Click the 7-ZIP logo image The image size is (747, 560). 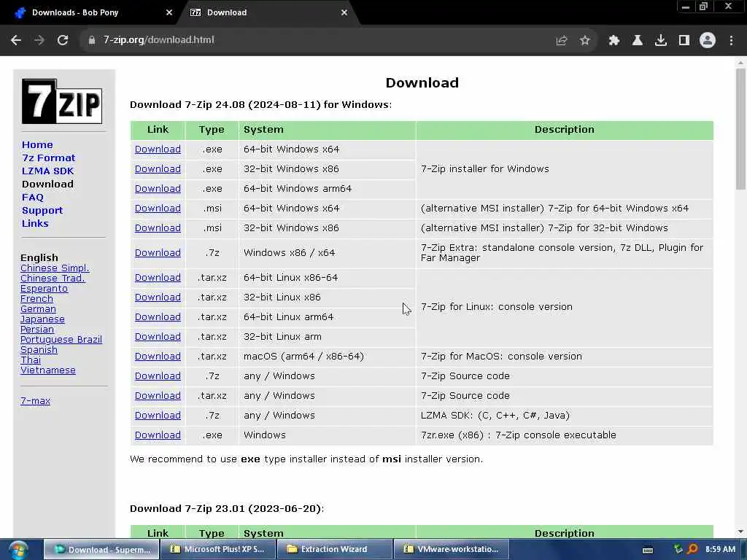pos(62,101)
